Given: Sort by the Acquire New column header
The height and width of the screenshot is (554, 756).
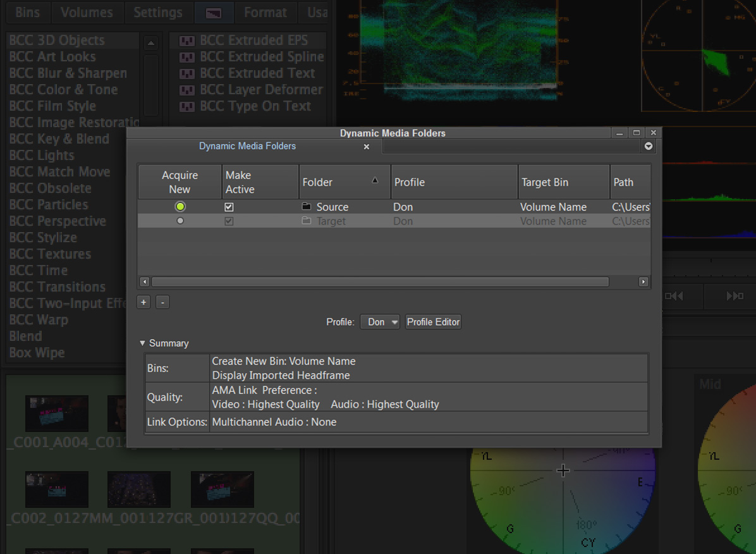Looking at the screenshot, I should [180, 182].
